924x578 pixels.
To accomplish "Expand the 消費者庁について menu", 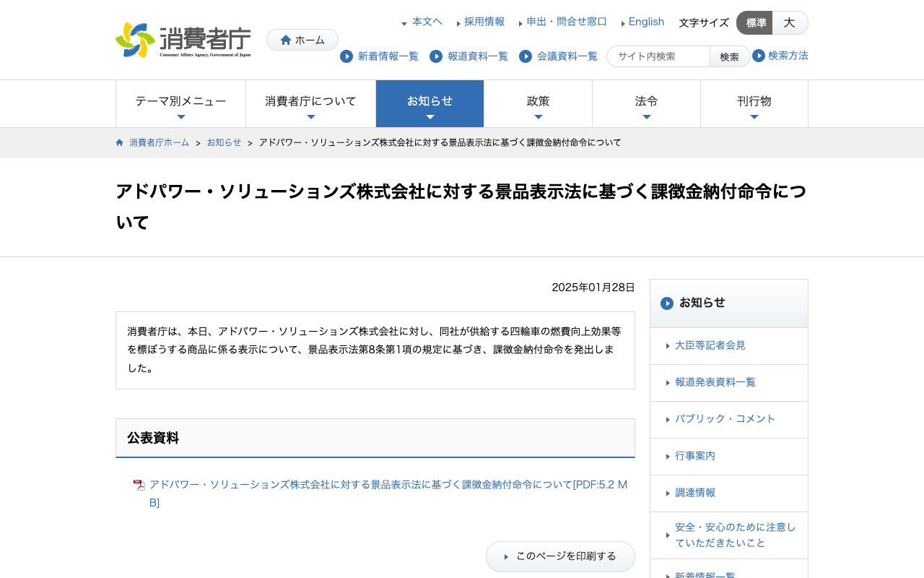I will coord(310,104).
